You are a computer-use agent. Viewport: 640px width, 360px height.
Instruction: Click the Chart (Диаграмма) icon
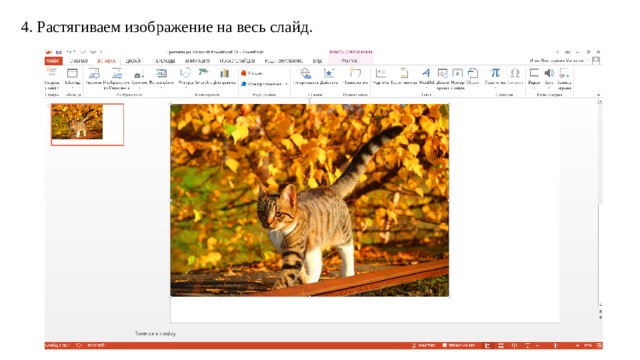(224, 73)
